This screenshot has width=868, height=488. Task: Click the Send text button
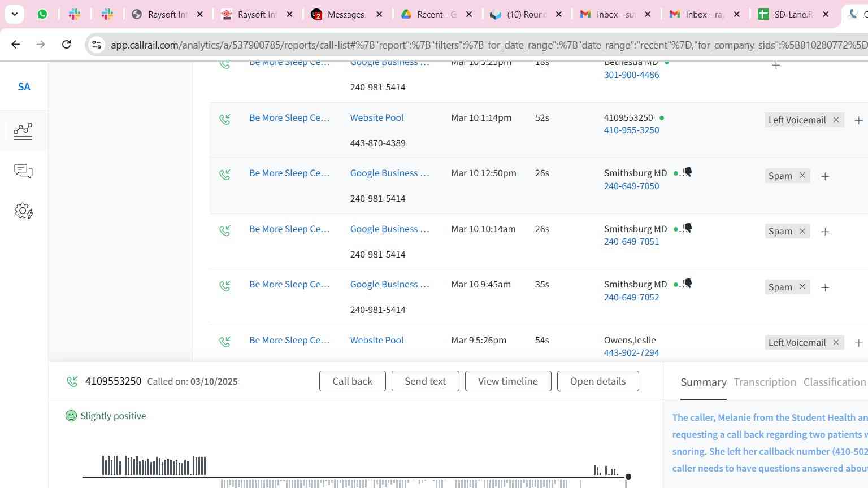(x=426, y=381)
